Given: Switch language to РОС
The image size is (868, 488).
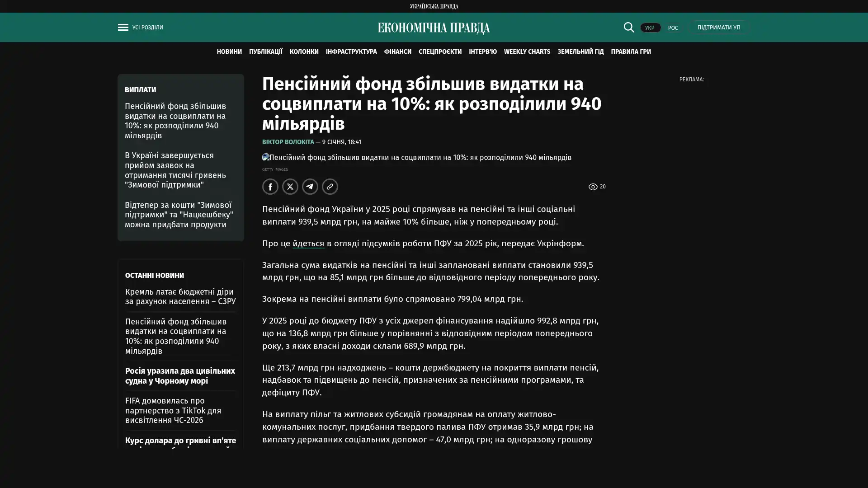Looking at the screenshot, I should [673, 28].
